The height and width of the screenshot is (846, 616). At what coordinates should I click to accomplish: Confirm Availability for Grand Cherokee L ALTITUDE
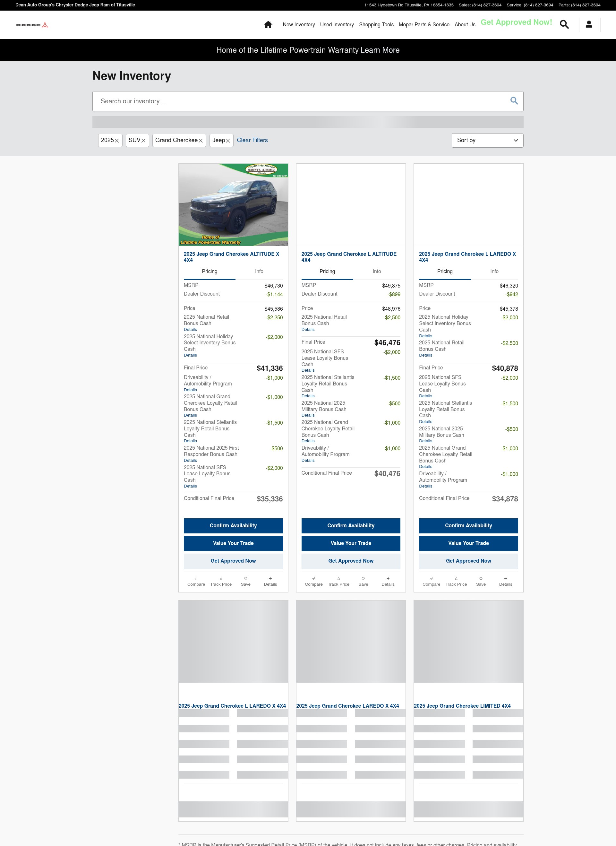[x=351, y=526]
